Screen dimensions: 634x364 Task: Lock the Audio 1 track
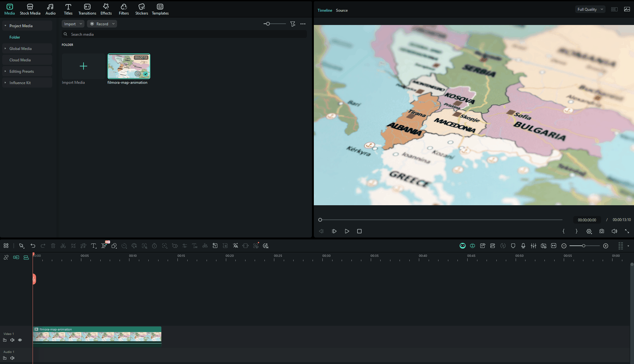[5, 358]
